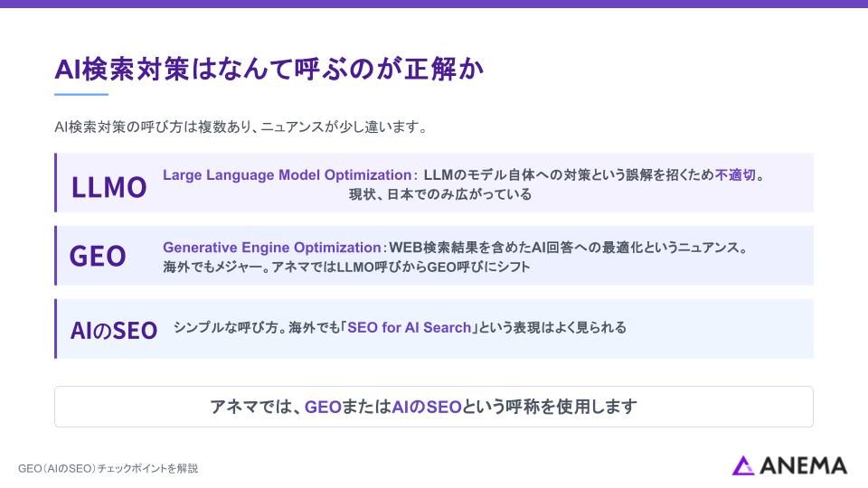This screenshot has width=868, height=488.
Task: Click purple AIのSEO in the summary box
Action: [427, 407]
